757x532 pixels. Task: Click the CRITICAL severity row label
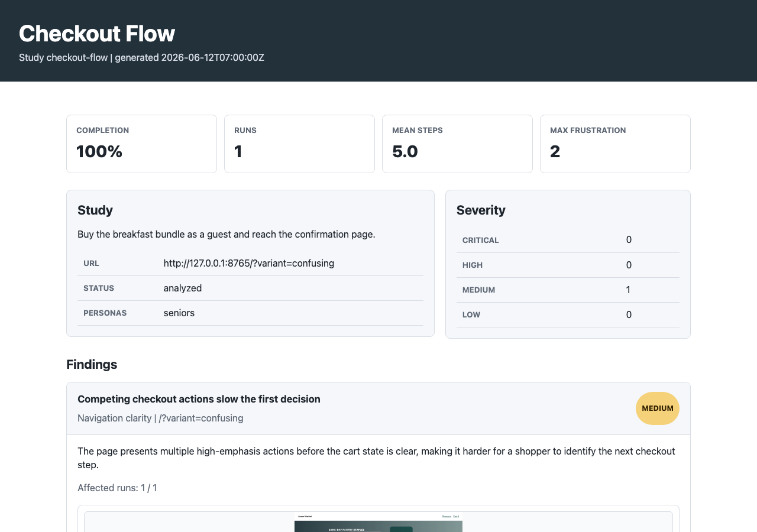481,240
